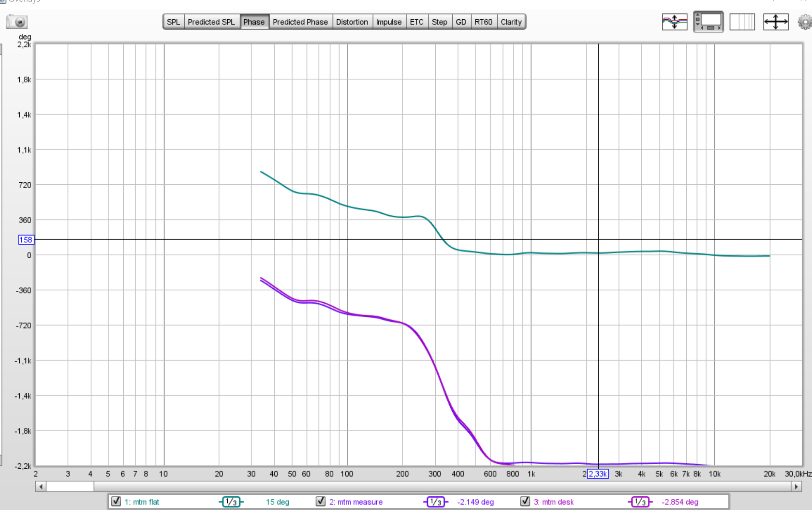
Task: Uncheck the mtm desk trace
Action: pos(525,501)
